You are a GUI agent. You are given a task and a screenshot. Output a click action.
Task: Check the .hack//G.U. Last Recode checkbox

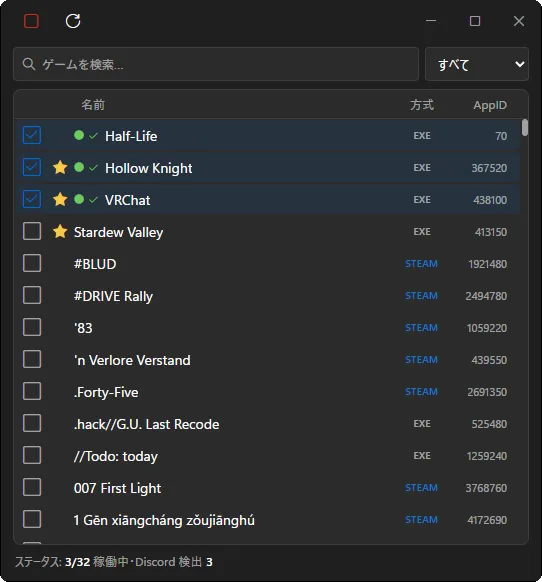(x=32, y=423)
